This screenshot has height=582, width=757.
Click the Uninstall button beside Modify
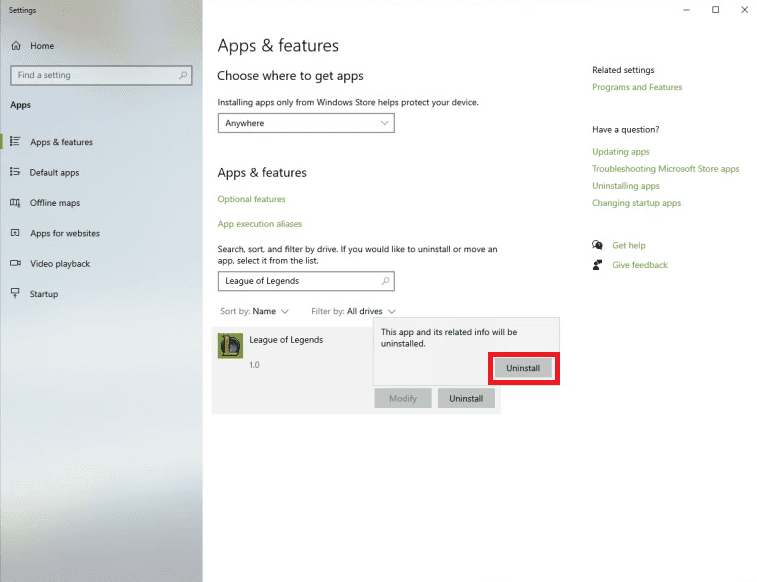pyautogui.click(x=466, y=399)
